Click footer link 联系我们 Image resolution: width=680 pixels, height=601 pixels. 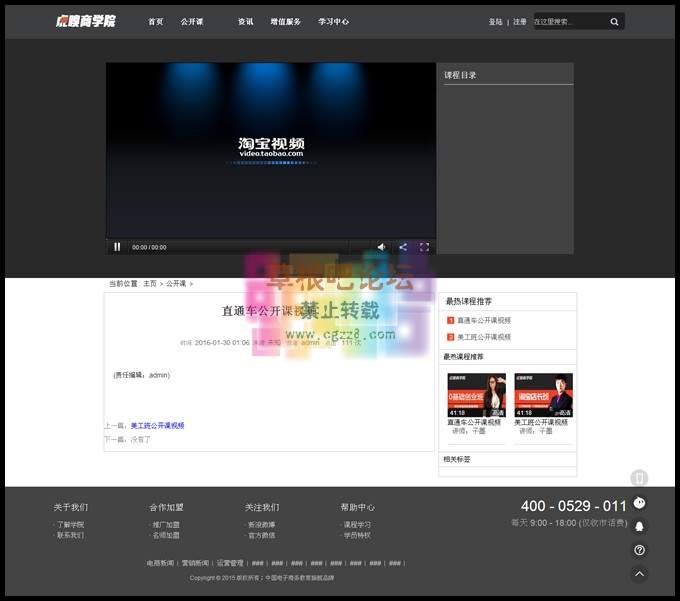click(x=70, y=535)
